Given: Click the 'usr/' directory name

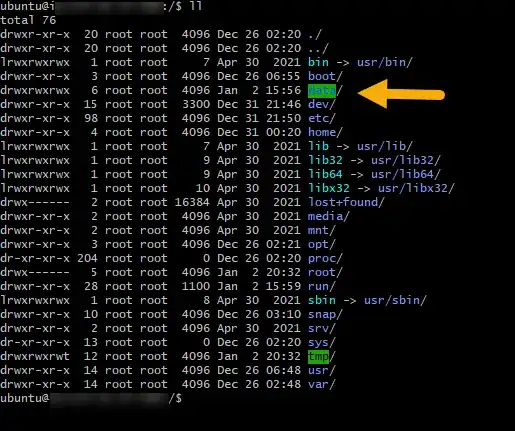Looking at the screenshot, I should pyautogui.click(x=321, y=370).
